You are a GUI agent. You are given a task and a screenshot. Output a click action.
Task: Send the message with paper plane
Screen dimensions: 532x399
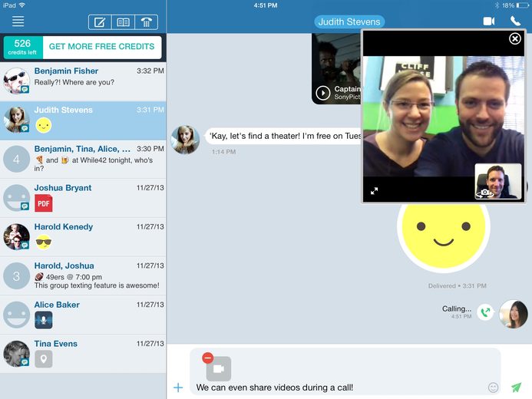click(x=516, y=387)
